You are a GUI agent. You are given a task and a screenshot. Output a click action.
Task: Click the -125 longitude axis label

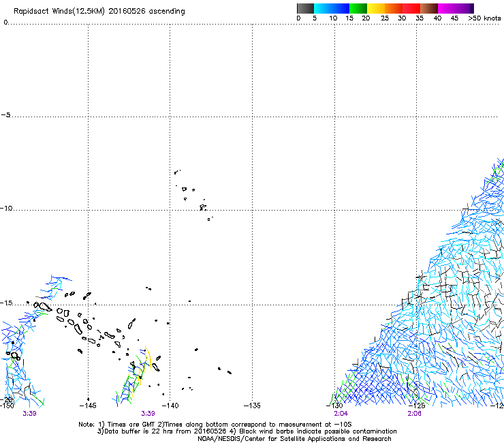coord(417,406)
